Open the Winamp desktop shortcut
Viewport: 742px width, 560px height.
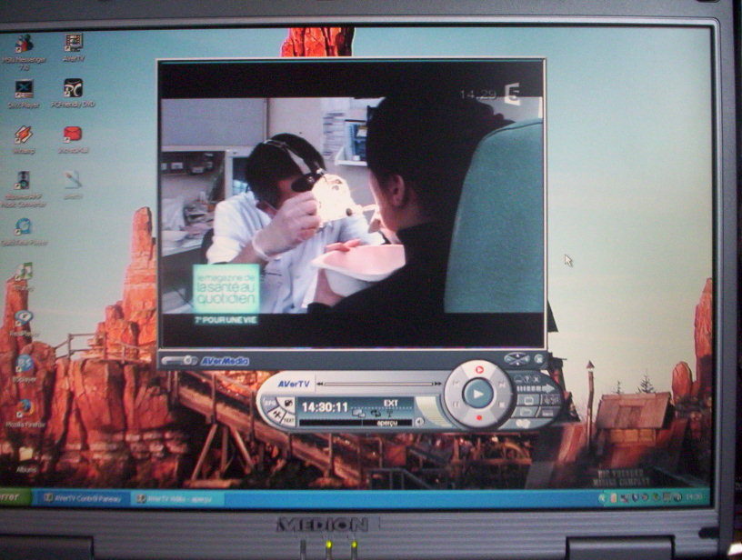[x=24, y=139]
